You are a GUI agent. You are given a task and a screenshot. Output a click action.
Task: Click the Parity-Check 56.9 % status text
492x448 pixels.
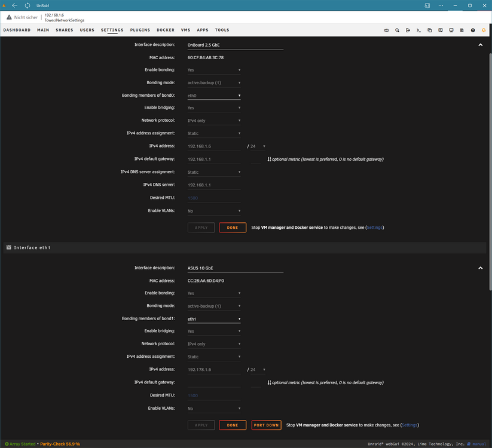click(x=60, y=444)
